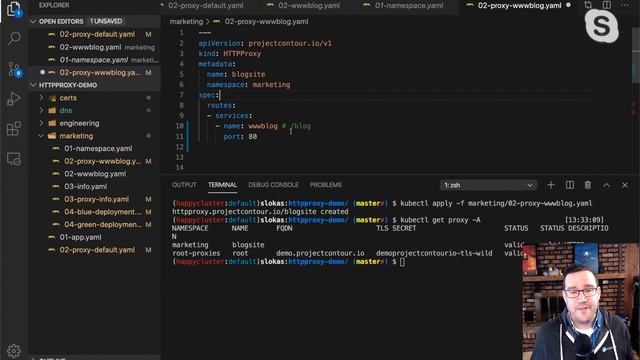Open editor more actions menu
This screenshot has width=640, height=360.
tap(625, 5)
